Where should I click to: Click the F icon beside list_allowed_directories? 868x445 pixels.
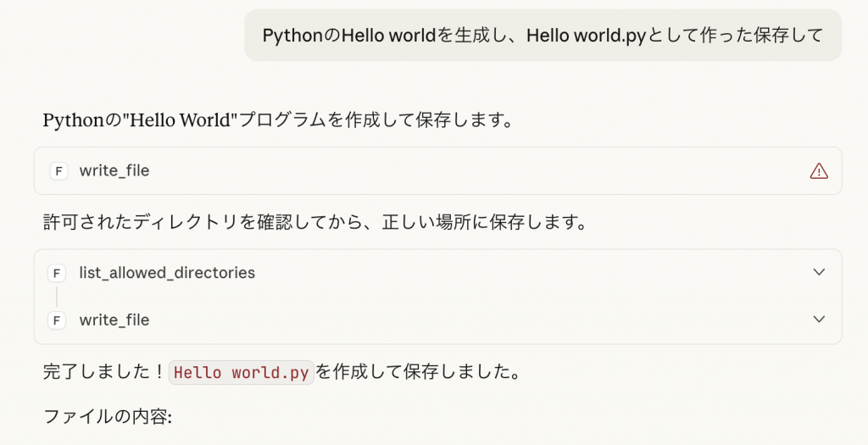pos(58,273)
